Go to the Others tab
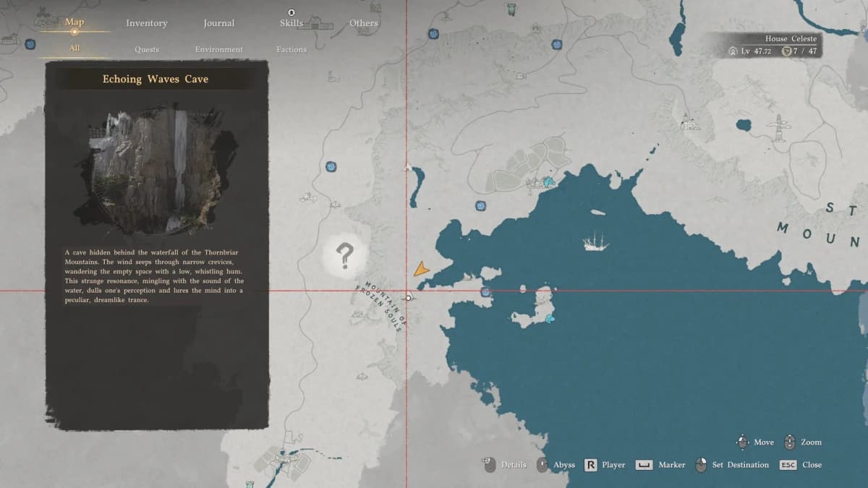868x488 pixels. 364,23
